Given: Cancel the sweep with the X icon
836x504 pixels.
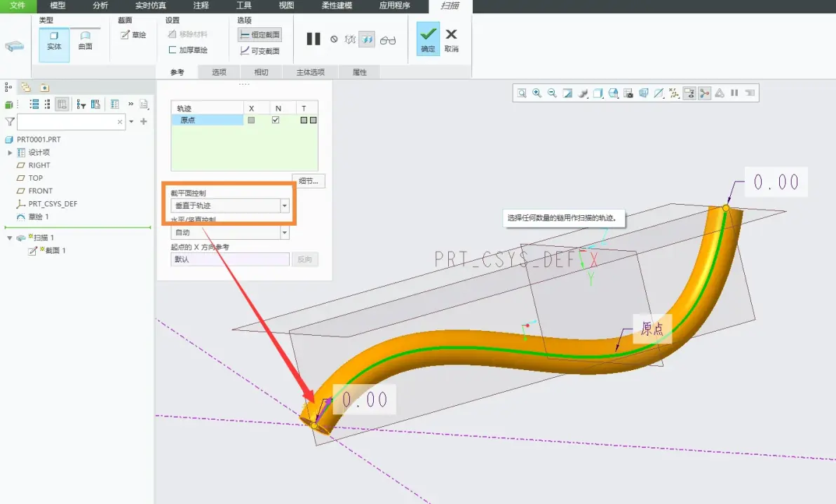Looking at the screenshot, I should tap(451, 39).
